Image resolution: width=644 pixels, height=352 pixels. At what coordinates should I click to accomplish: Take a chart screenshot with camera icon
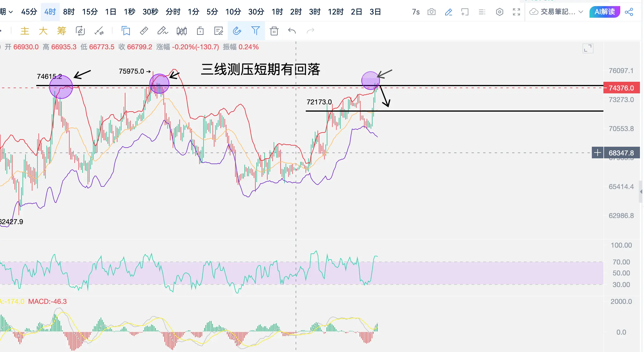[432, 12]
